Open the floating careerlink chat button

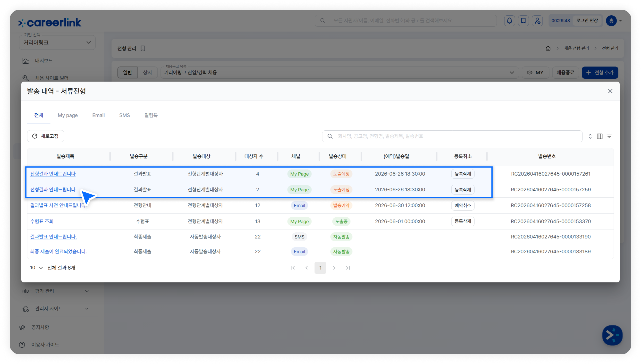[x=612, y=335]
